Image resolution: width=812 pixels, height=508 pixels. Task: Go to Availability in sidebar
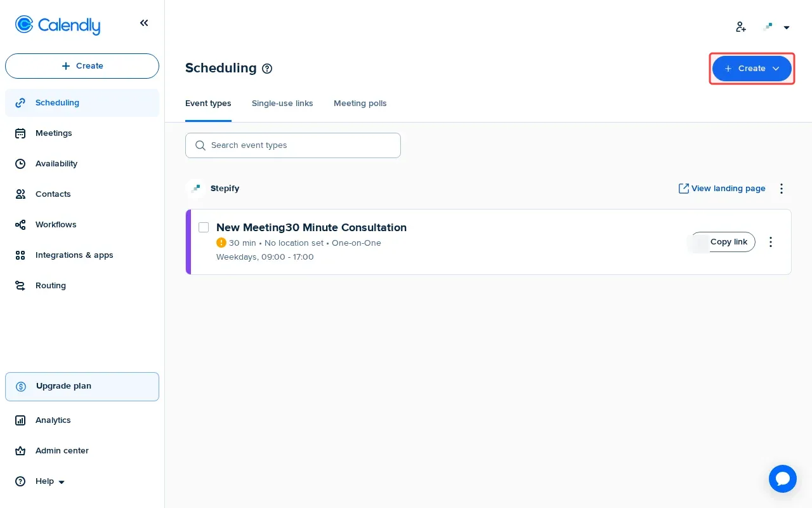(x=56, y=164)
